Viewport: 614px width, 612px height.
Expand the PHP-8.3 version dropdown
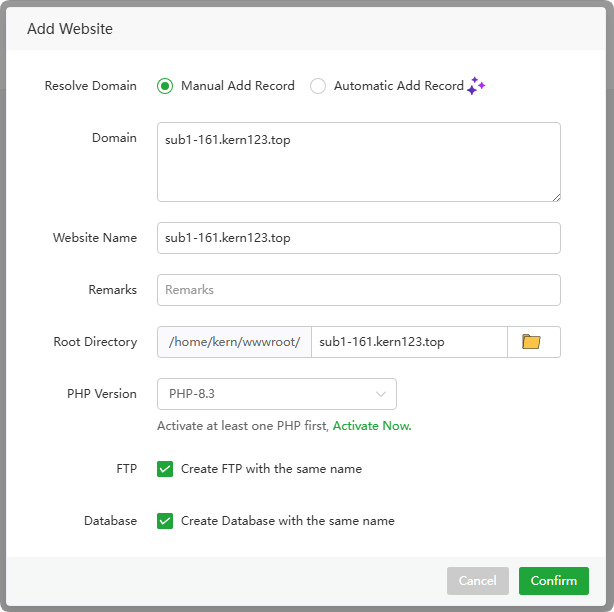[x=277, y=394]
